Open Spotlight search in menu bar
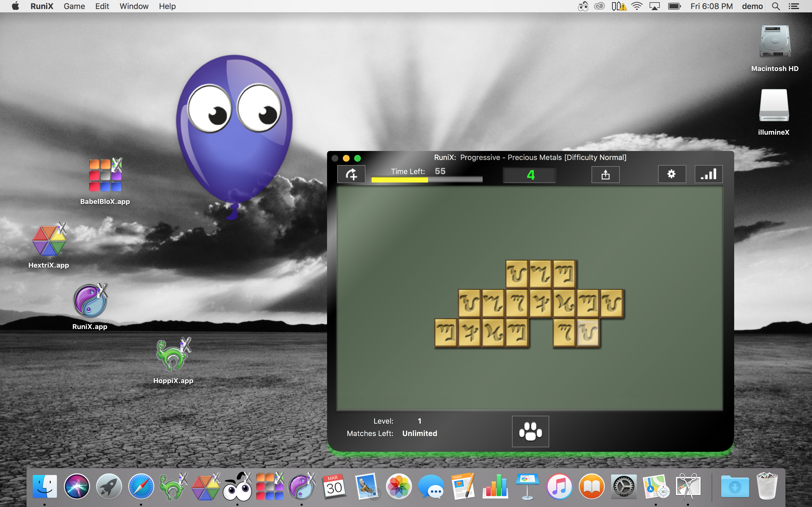Screen dimensions: 812x507 pyautogui.click(x=775, y=6)
